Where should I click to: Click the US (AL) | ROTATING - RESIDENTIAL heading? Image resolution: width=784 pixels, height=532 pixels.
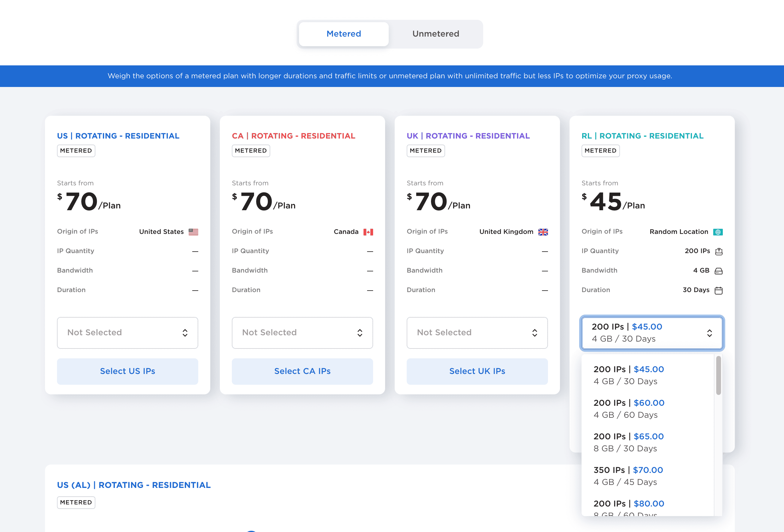(134, 485)
